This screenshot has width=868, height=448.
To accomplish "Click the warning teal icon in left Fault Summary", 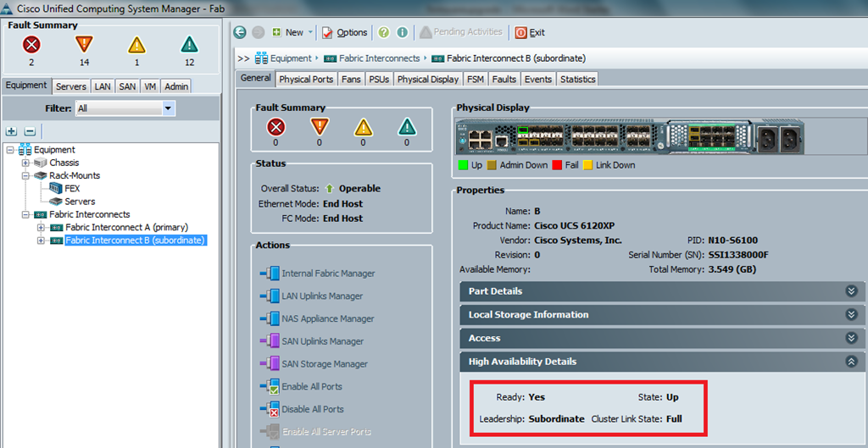I will tap(189, 44).
